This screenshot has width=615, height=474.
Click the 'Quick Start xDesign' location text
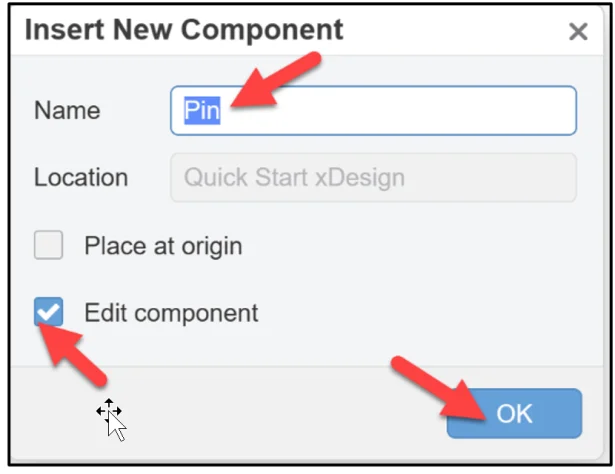[294, 178]
